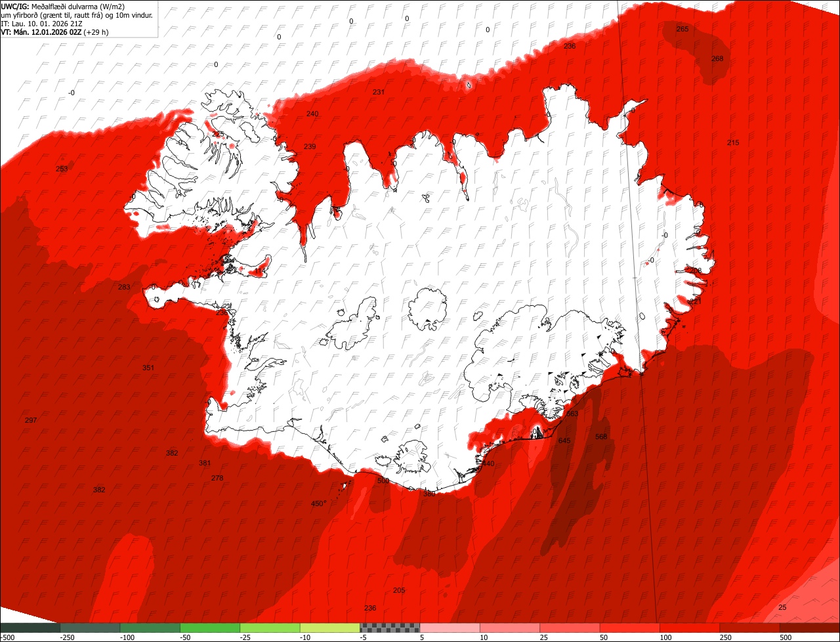Click the map value 563
Image resolution: width=840 pixels, height=642 pixels.
(572, 414)
